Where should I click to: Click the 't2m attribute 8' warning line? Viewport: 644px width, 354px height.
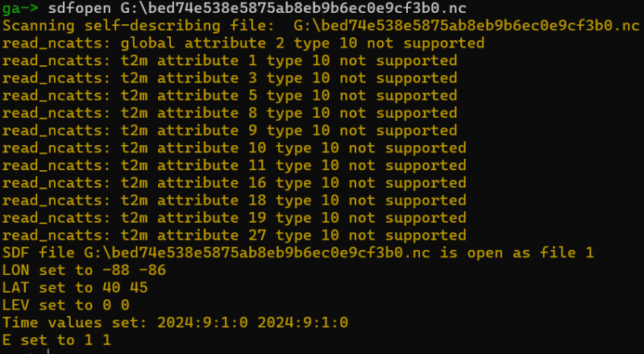click(230, 114)
